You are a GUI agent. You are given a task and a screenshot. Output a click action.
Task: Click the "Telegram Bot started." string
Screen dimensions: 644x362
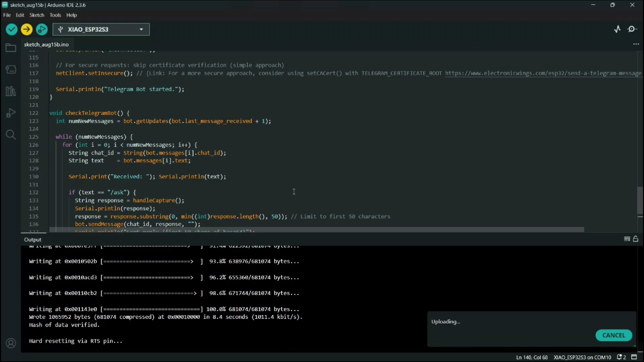tap(143, 89)
